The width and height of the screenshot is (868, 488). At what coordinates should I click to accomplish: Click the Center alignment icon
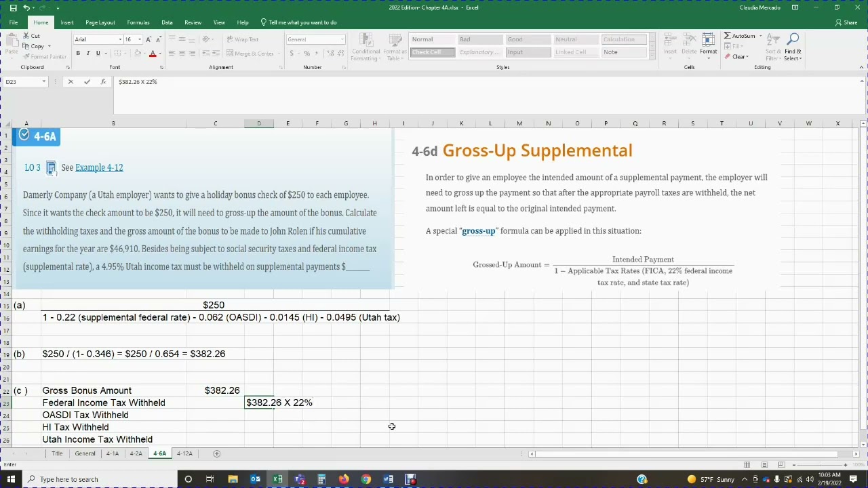[x=182, y=54]
